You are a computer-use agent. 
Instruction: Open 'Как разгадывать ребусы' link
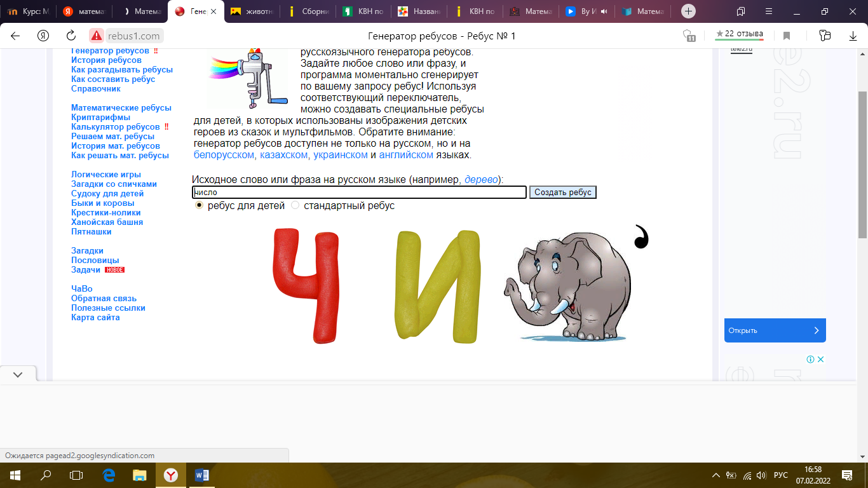click(122, 70)
